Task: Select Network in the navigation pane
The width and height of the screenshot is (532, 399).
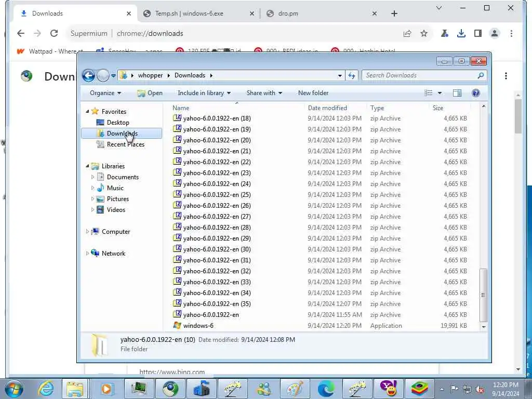Action: point(113,254)
